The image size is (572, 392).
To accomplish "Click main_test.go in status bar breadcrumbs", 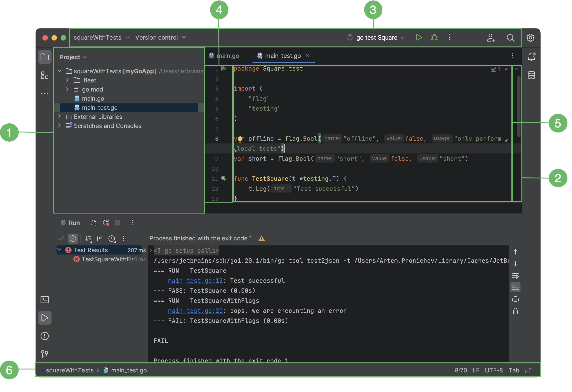I will pyautogui.click(x=129, y=370).
